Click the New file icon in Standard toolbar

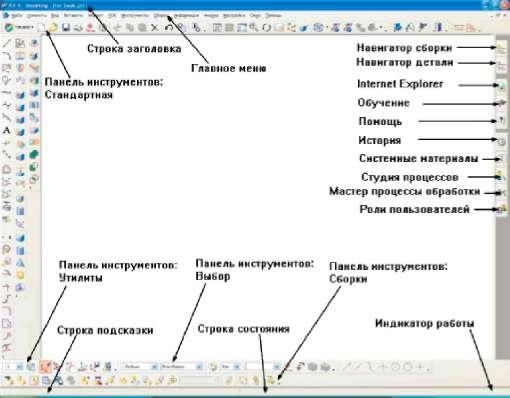coord(41,28)
